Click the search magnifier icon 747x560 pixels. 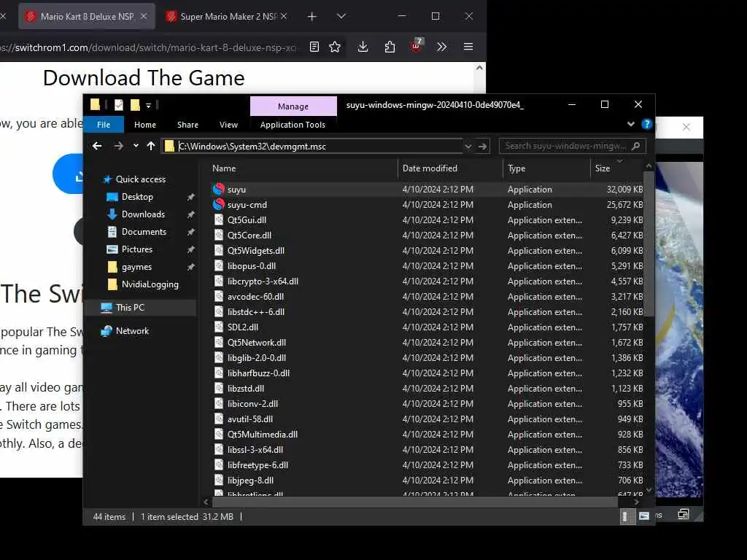click(x=635, y=146)
